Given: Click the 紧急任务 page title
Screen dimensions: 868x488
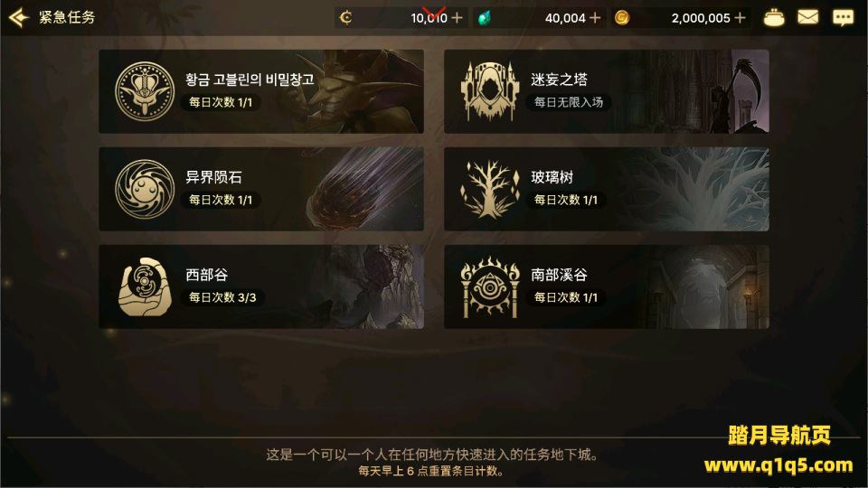Looking at the screenshot, I should (x=66, y=17).
